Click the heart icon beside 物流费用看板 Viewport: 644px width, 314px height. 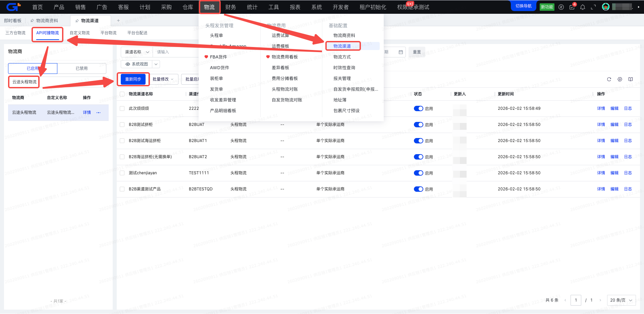coord(268,57)
